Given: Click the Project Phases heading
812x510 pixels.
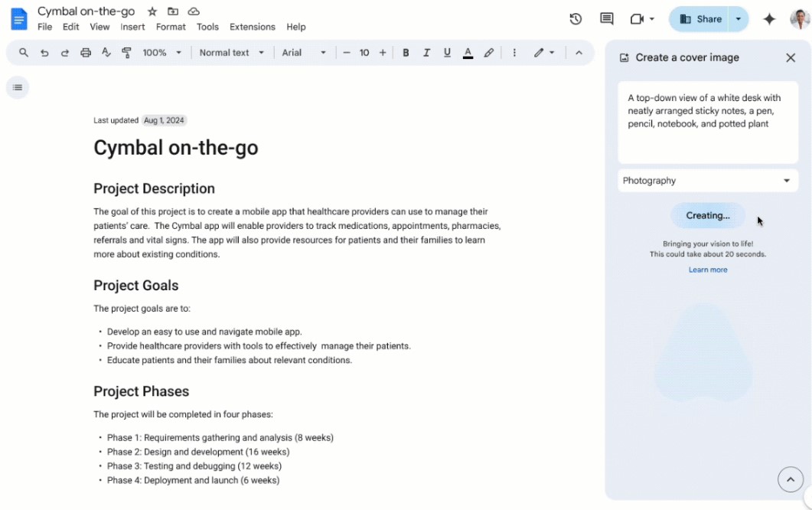Looking at the screenshot, I should pos(141,391).
